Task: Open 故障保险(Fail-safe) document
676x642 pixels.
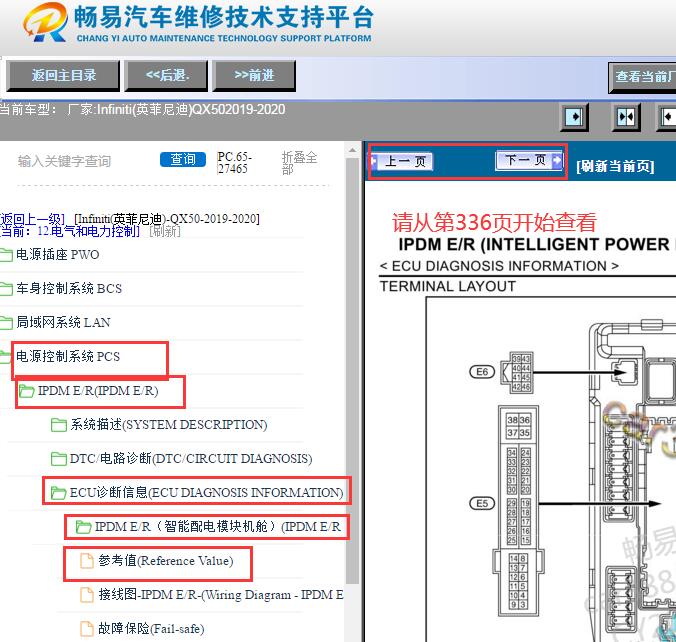Action: tap(151, 629)
